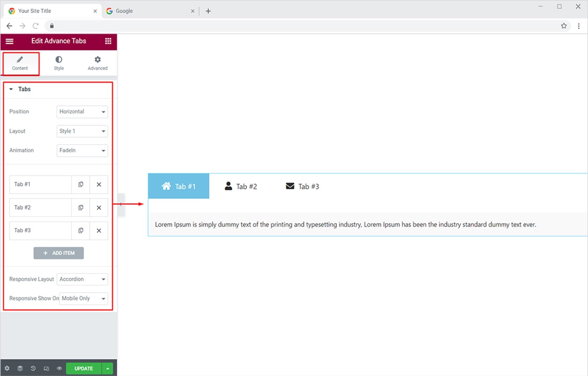Expand the Tab #1 repeater item
The height and width of the screenshot is (376, 588).
click(40, 184)
